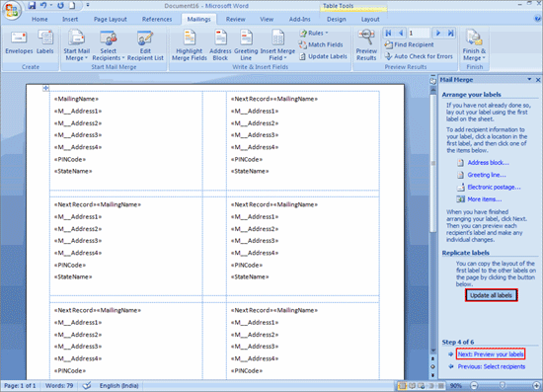This screenshot has width=543, height=392.
Task: Click Update Labels in the ribbon
Action: tap(323, 56)
